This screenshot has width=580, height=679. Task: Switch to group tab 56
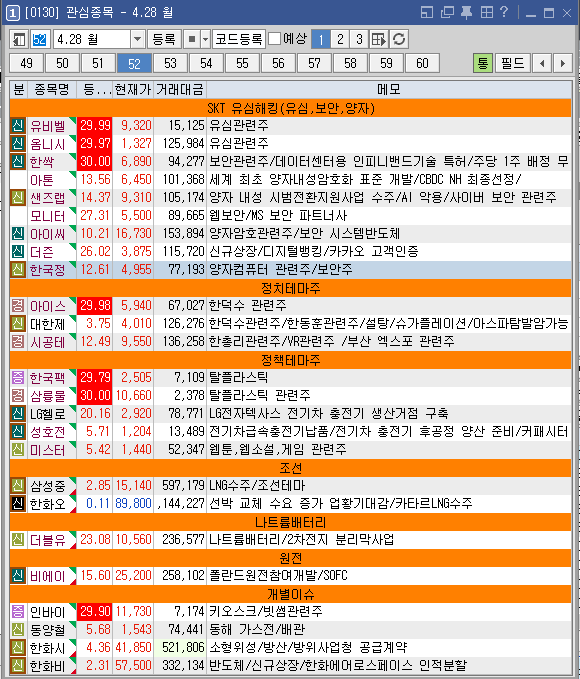tap(278, 63)
